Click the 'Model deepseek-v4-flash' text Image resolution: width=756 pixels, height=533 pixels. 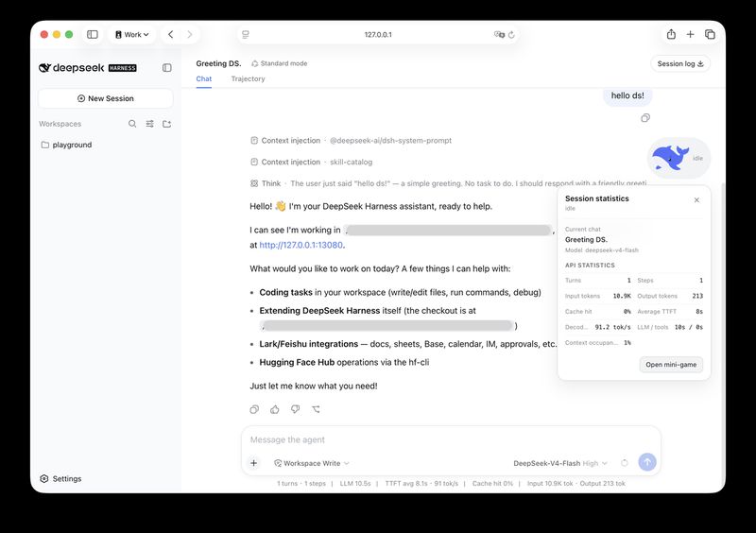click(602, 250)
